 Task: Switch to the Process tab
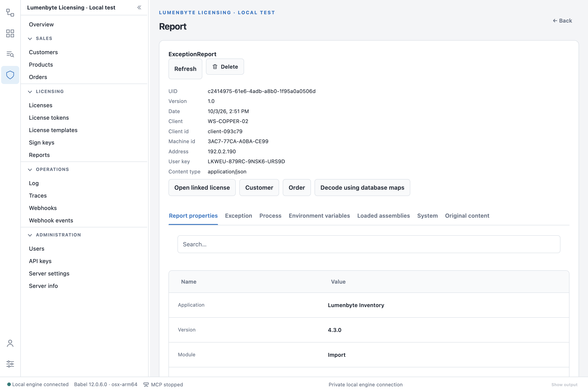[270, 215]
